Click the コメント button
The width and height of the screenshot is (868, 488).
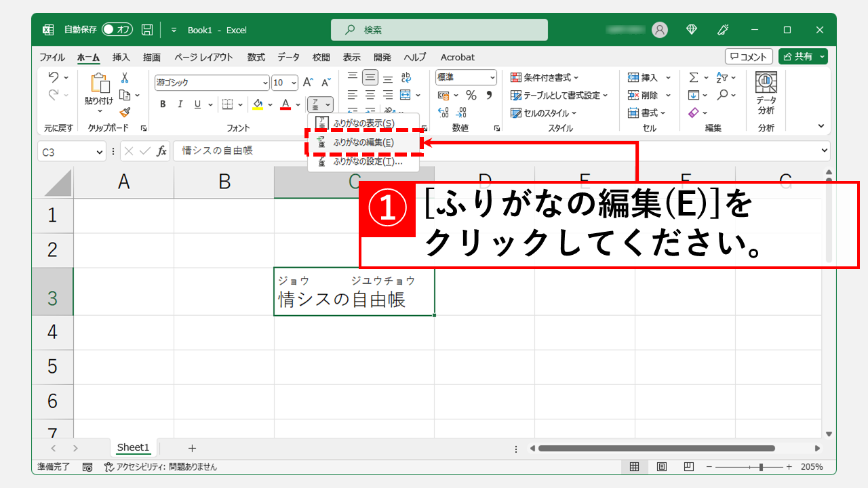(749, 57)
